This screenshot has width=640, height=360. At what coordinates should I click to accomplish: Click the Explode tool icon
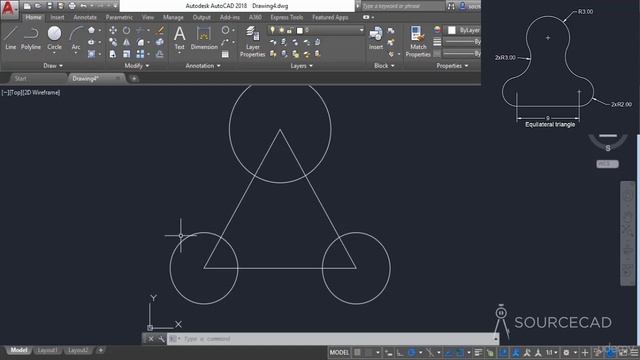point(160,42)
